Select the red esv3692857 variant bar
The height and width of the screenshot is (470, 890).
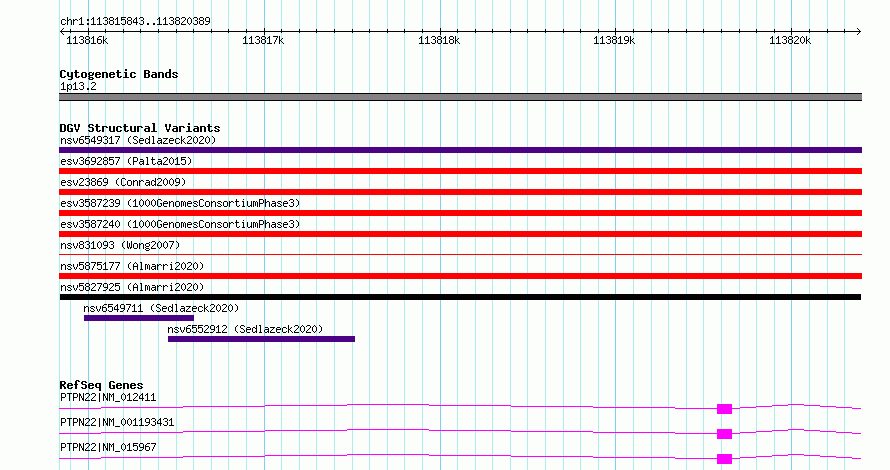click(x=460, y=171)
